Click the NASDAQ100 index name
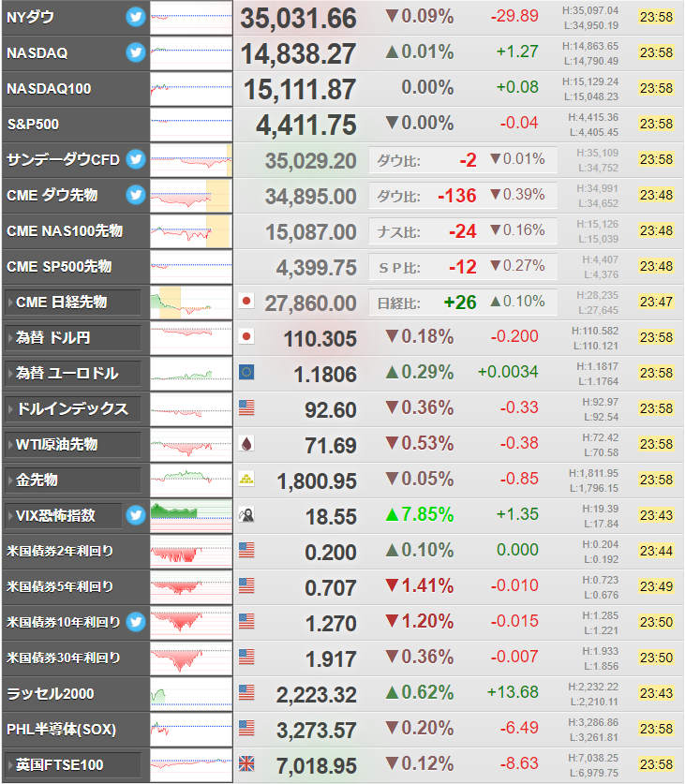The image size is (685, 784). click(49, 88)
